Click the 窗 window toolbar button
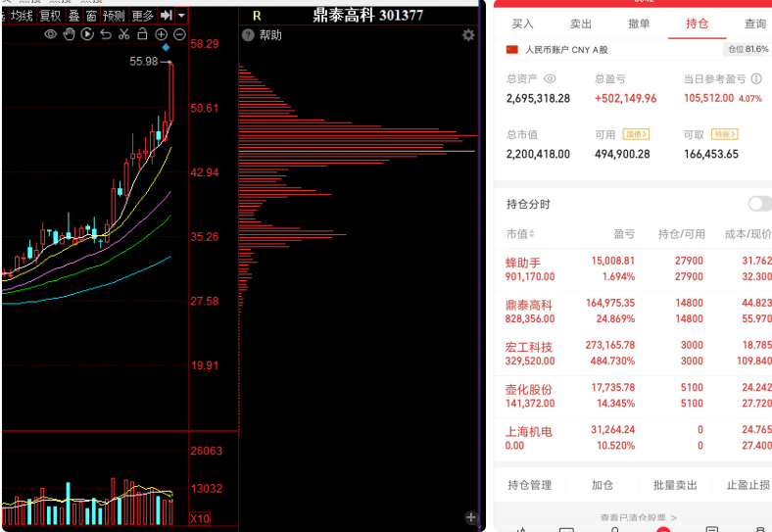The width and height of the screenshot is (772, 532). pyautogui.click(x=91, y=16)
